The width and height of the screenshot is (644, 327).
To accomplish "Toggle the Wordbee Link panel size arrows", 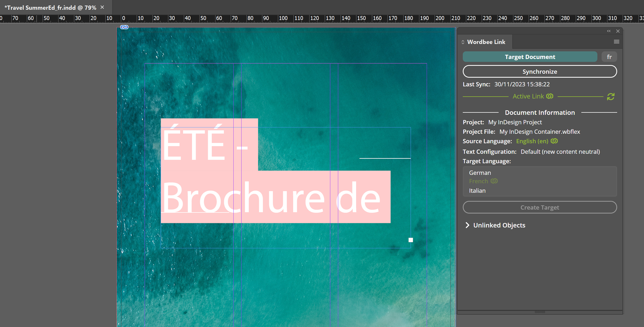I will pyautogui.click(x=463, y=42).
